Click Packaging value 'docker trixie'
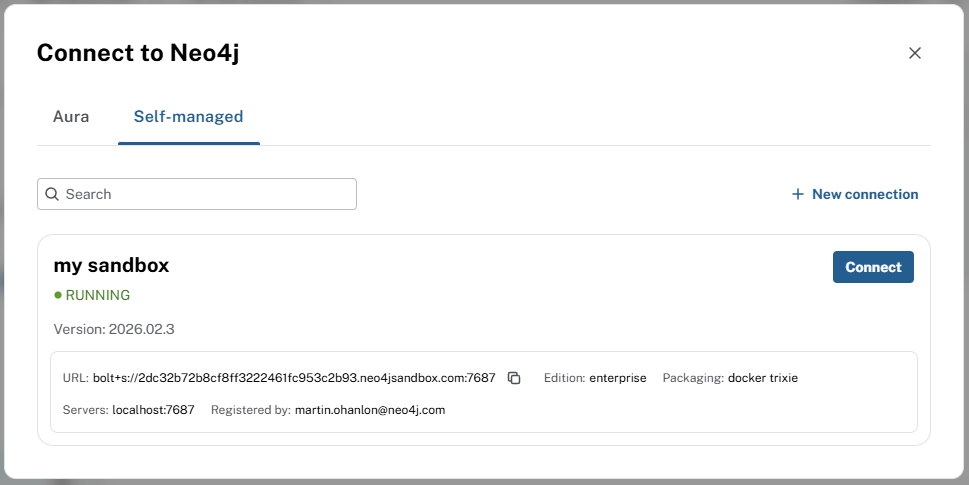969x485 pixels. tap(763, 377)
